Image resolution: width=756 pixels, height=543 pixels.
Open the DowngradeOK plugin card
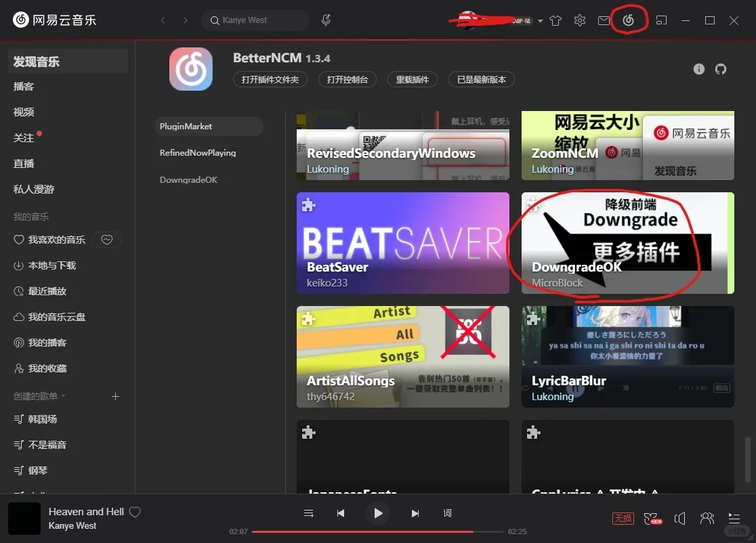(x=628, y=243)
